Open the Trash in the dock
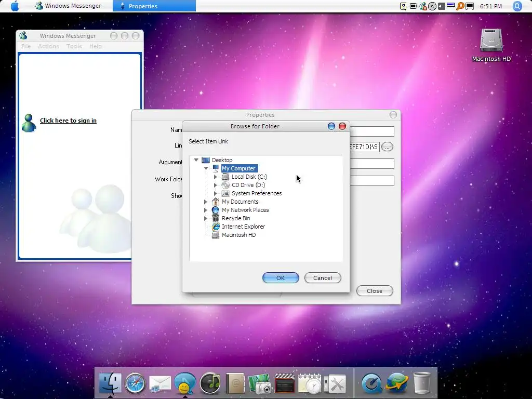Screen dimensions: 532x399 click(x=422, y=383)
